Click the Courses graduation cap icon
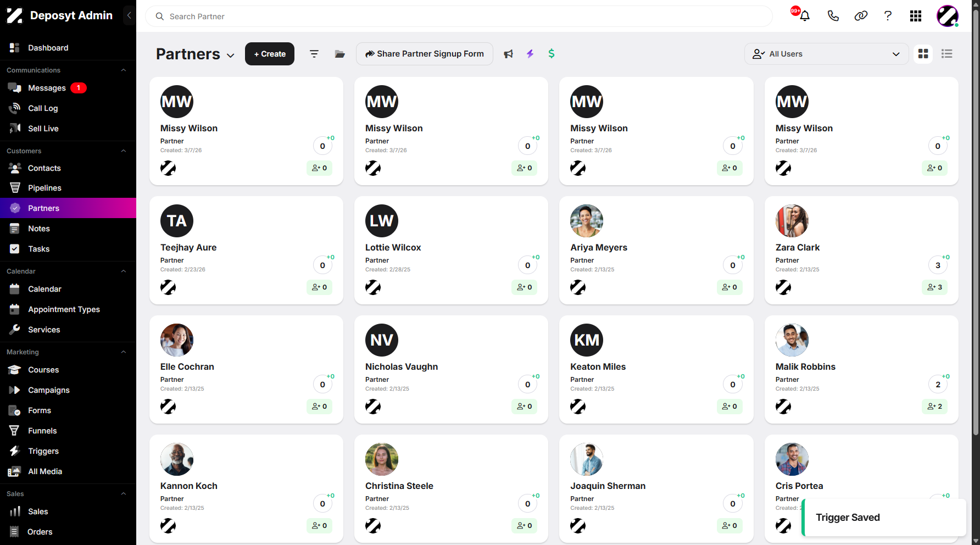Viewport: 980px width, 545px height. 15,370
